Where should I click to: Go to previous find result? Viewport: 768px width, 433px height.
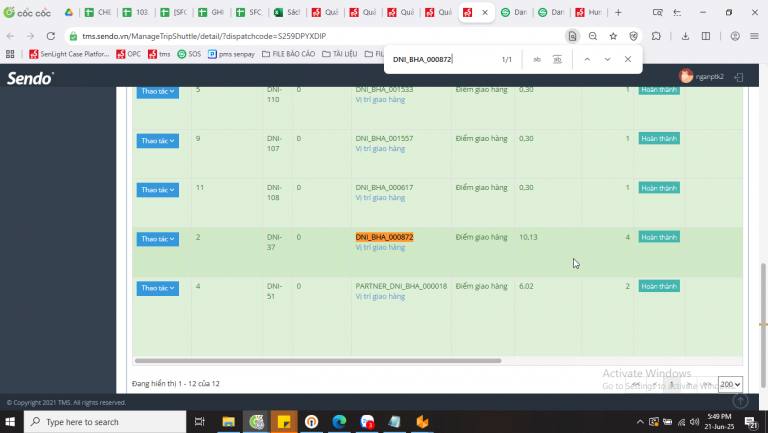(587, 59)
